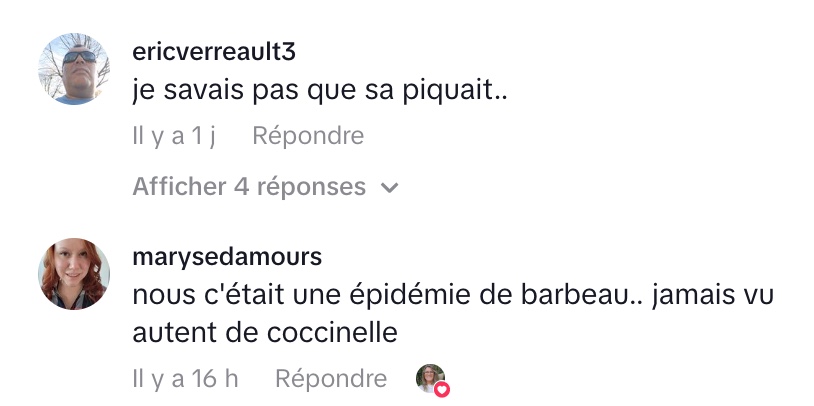Click the red-haired woman's avatar photo

coord(74,274)
